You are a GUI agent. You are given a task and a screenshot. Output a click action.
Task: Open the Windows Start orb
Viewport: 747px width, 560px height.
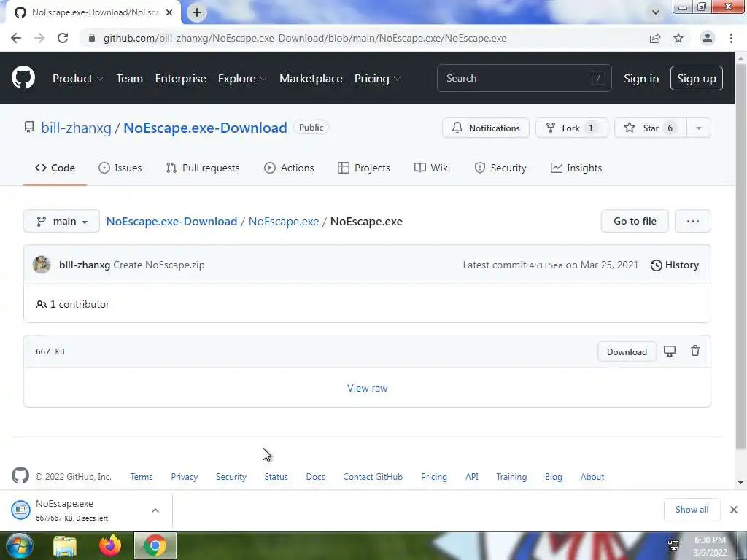click(x=20, y=545)
